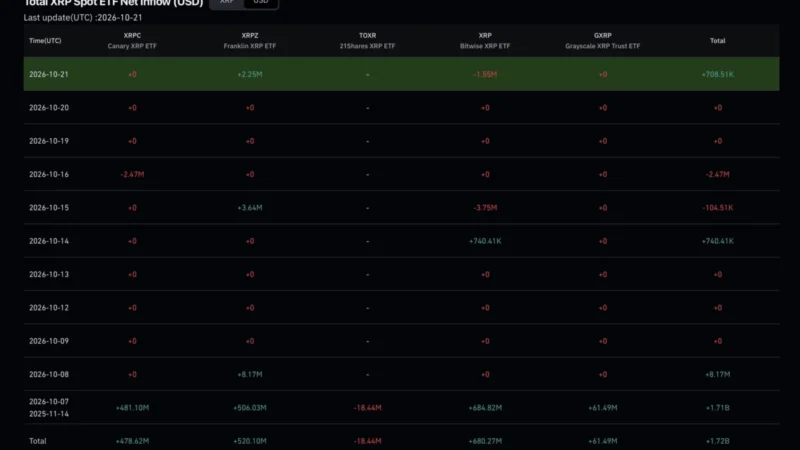The width and height of the screenshot is (800, 450).
Task: Click the TOXR 21Shares XRP ETF header
Action: [367, 41]
